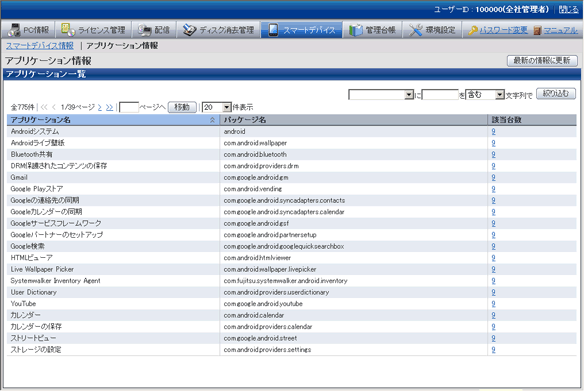Click the スマートデバイス phone icon
Image resolution: width=584 pixels, height=391 pixels.
pos(273,30)
